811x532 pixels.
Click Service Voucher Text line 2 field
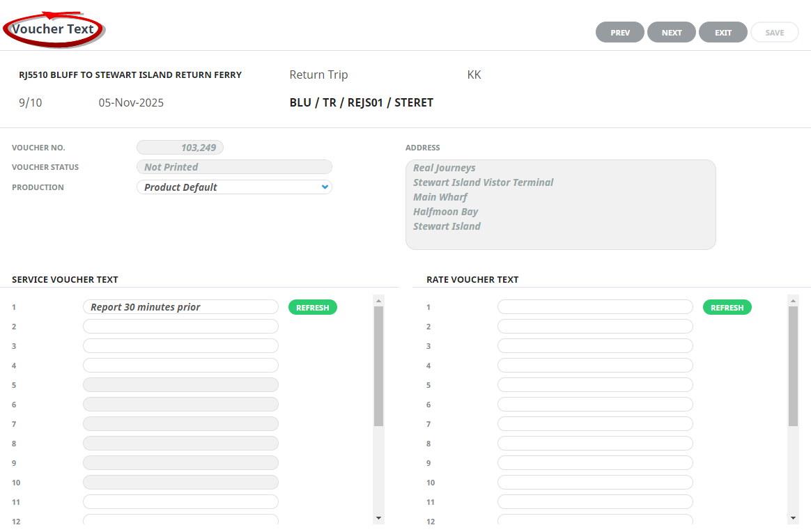(180, 327)
